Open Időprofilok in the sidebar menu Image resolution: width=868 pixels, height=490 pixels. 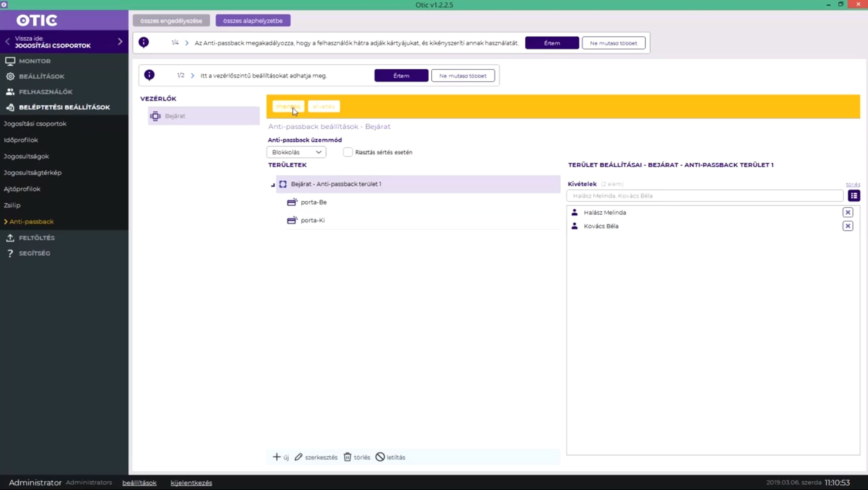coord(21,140)
